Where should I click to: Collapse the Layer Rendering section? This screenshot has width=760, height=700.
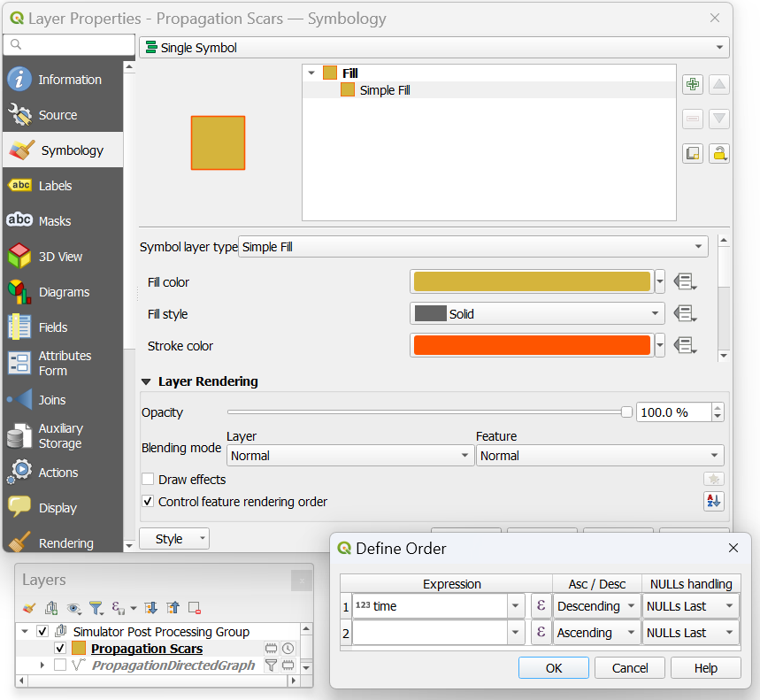click(146, 382)
